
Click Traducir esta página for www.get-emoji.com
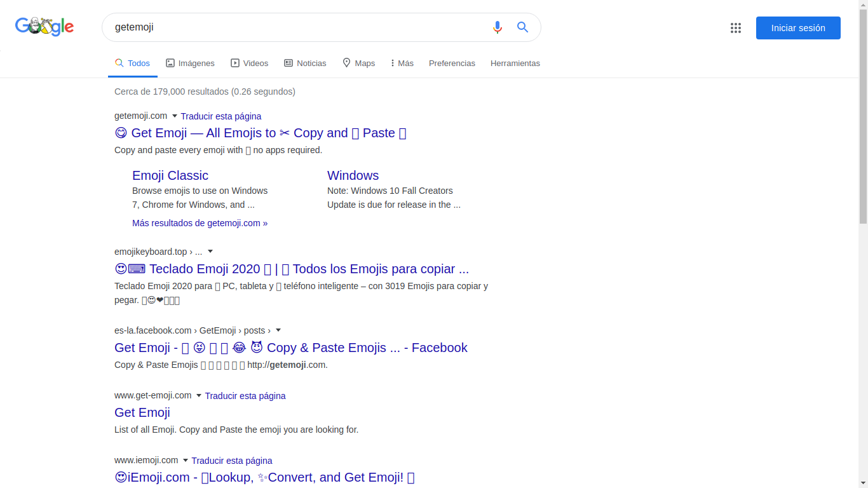(x=245, y=396)
